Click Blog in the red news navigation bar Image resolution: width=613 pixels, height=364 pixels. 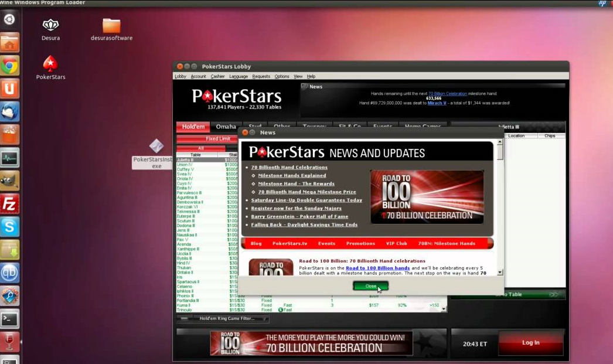[256, 244]
